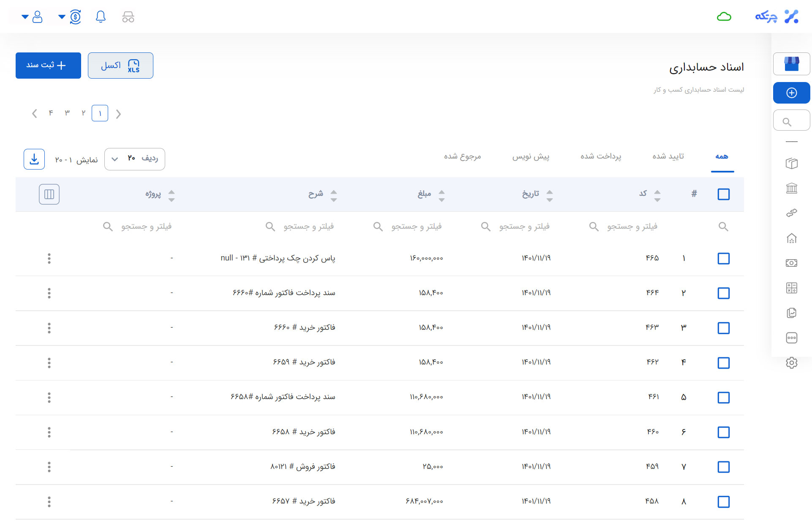Click the right pagination arrow
Viewport: 812px width, 523px height.
click(118, 114)
